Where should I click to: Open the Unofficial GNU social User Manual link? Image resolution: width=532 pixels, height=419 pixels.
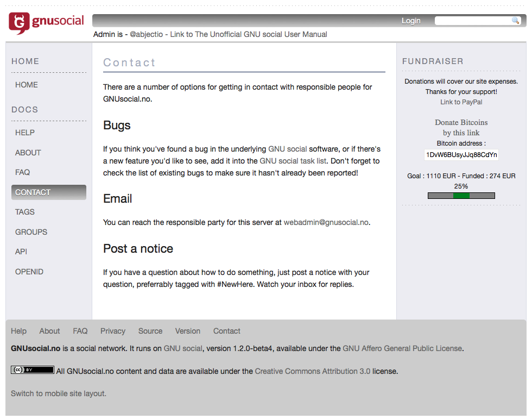249,34
